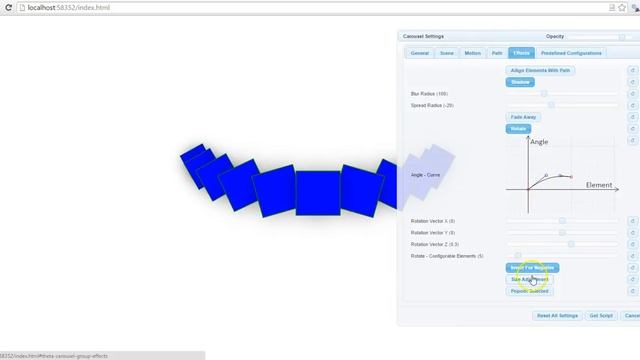640x360 pixels.
Task: Click the Get Script button
Action: (601, 316)
